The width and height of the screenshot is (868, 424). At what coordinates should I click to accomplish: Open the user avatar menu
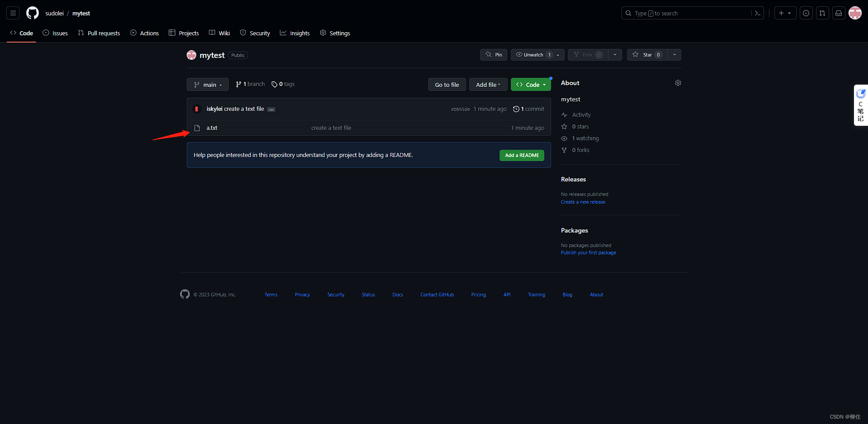click(855, 13)
